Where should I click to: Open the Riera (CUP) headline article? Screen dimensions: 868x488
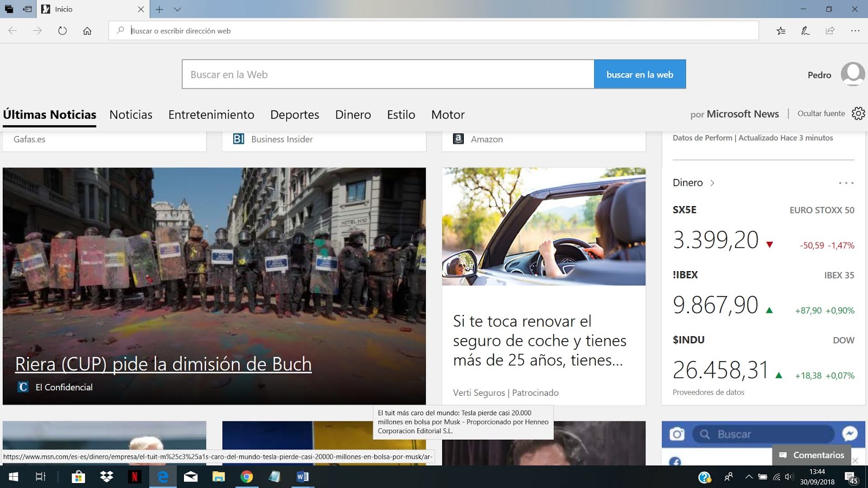pos(163,364)
